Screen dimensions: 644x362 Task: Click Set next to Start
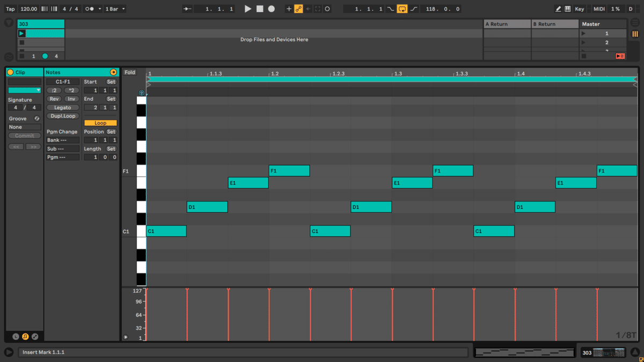click(111, 82)
